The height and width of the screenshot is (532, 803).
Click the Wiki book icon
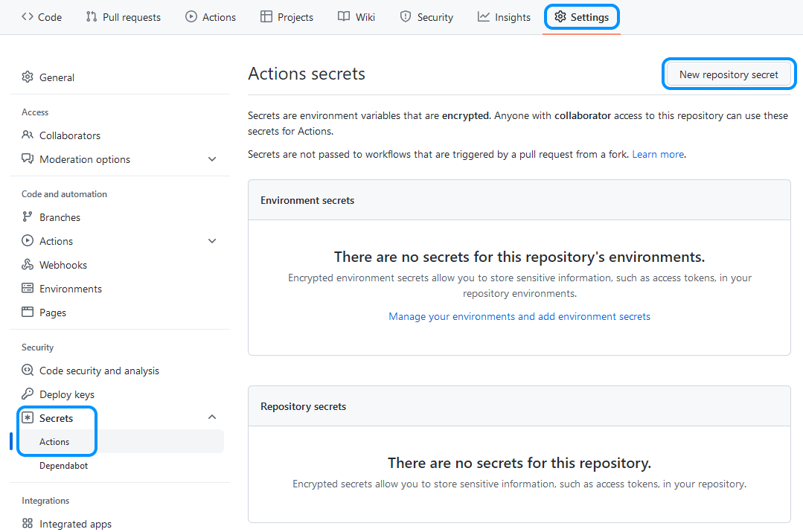(344, 17)
